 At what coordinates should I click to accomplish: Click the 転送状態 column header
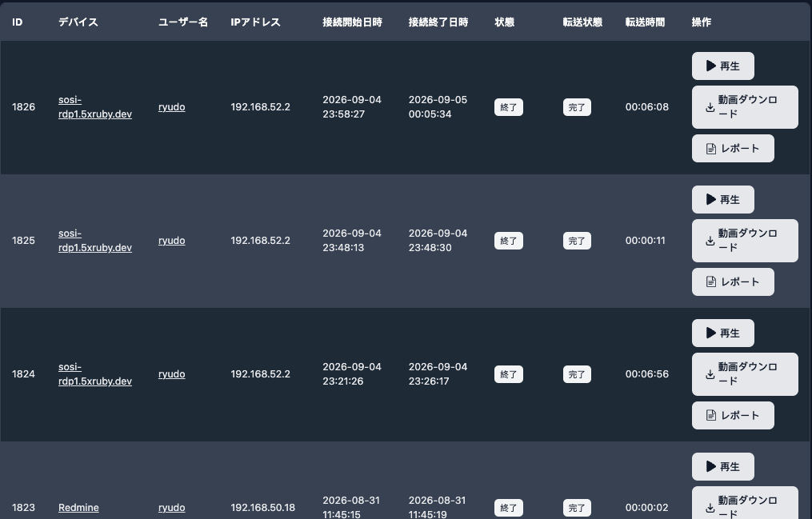pyautogui.click(x=582, y=22)
